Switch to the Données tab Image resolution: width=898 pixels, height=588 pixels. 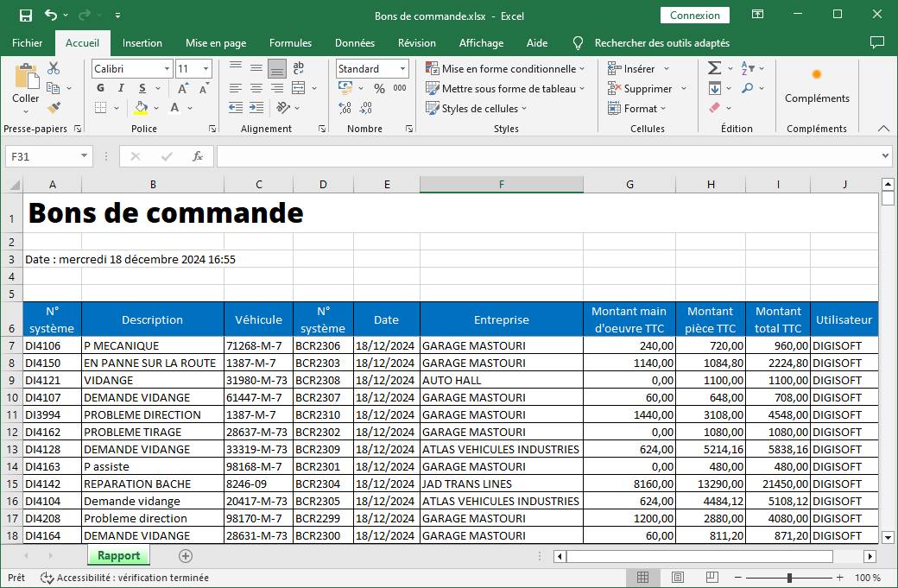(355, 43)
